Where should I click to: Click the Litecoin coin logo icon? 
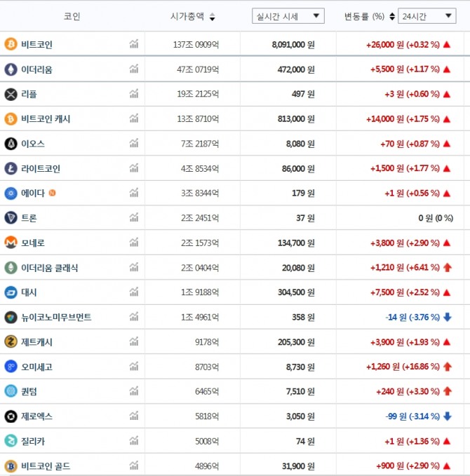11,168
